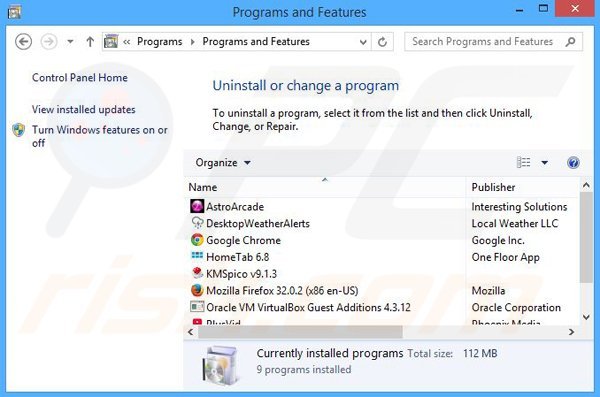This screenshot has width=600, height=397.
Task: Click the vertical scrollbar up arrow
Action: 586,185
